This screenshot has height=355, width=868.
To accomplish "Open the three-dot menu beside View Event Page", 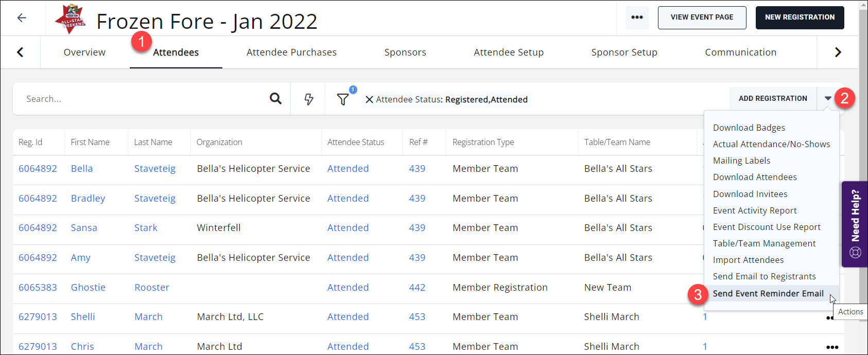I will (x=637, y=17).
